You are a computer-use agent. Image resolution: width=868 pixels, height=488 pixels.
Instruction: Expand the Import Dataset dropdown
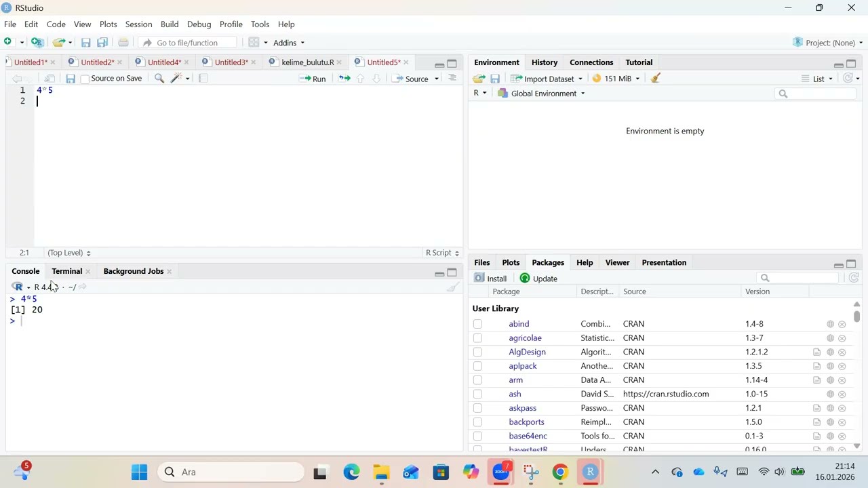[x=547, y=79]
